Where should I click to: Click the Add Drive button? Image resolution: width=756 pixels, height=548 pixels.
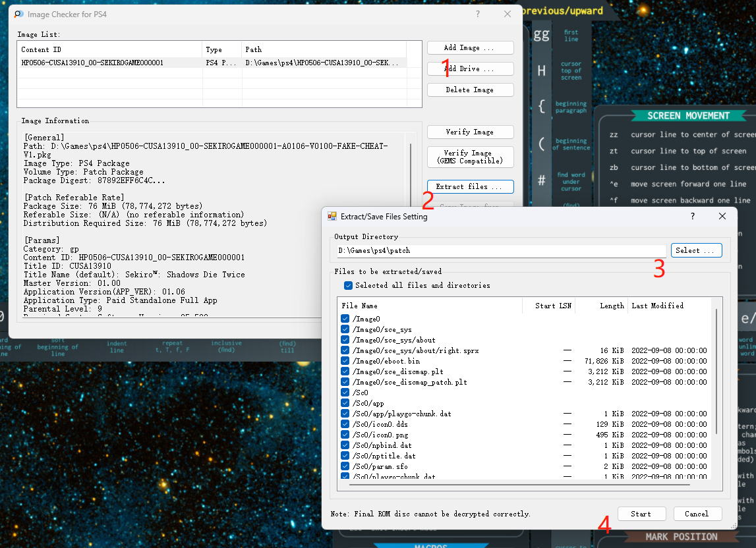click(470, 68)
